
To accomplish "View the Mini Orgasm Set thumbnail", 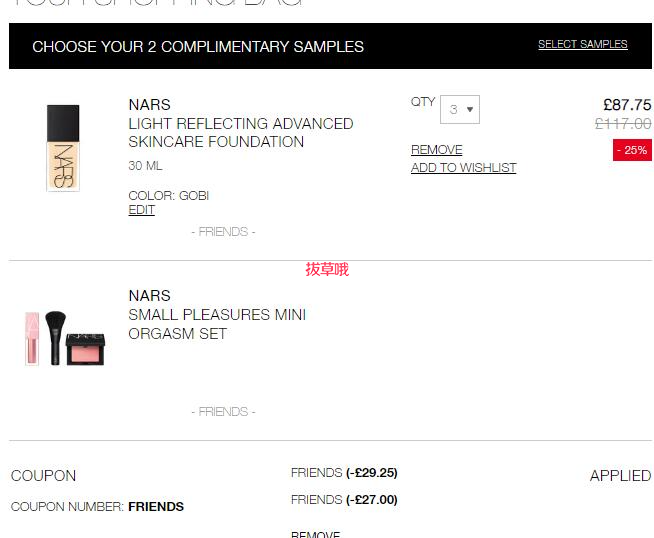I will [65, 338].
